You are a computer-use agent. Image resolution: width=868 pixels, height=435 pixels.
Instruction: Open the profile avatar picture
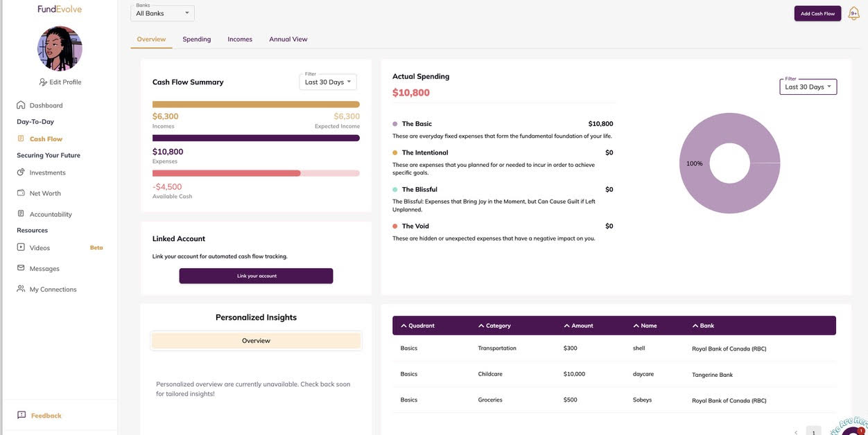point(60,48)
